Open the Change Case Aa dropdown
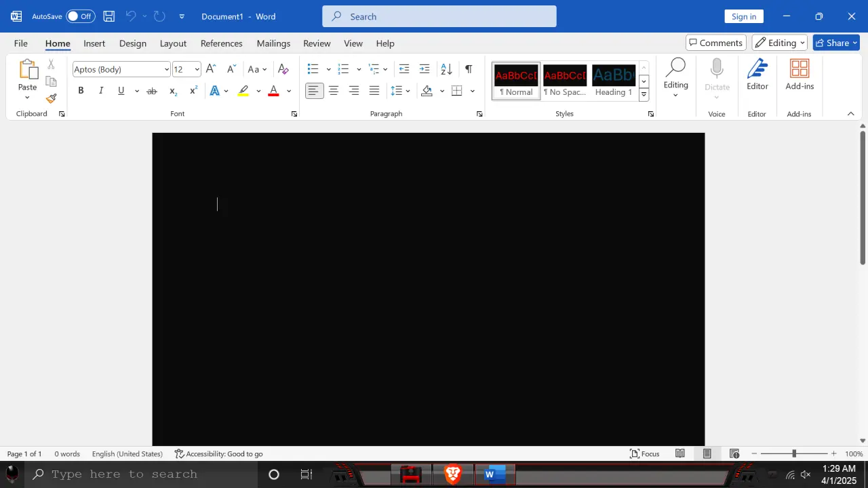Viewport: 868px width, 488px height. (258, 69)
